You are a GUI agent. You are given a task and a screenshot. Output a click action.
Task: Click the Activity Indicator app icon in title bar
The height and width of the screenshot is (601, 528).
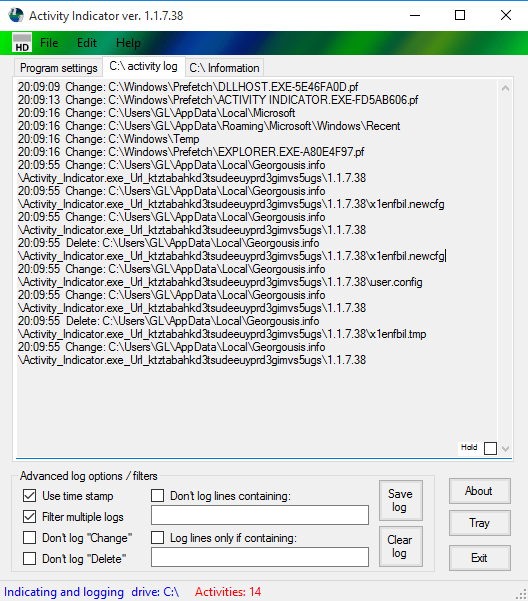[16, 15]
